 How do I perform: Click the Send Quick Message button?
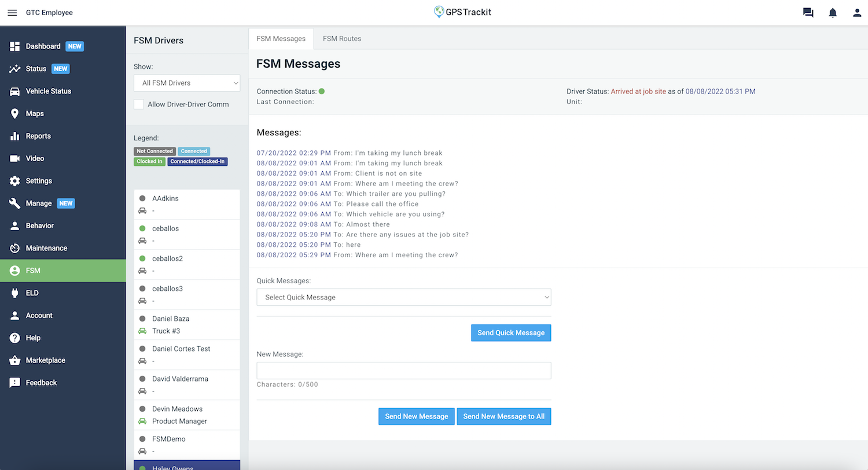click(510, 333)
